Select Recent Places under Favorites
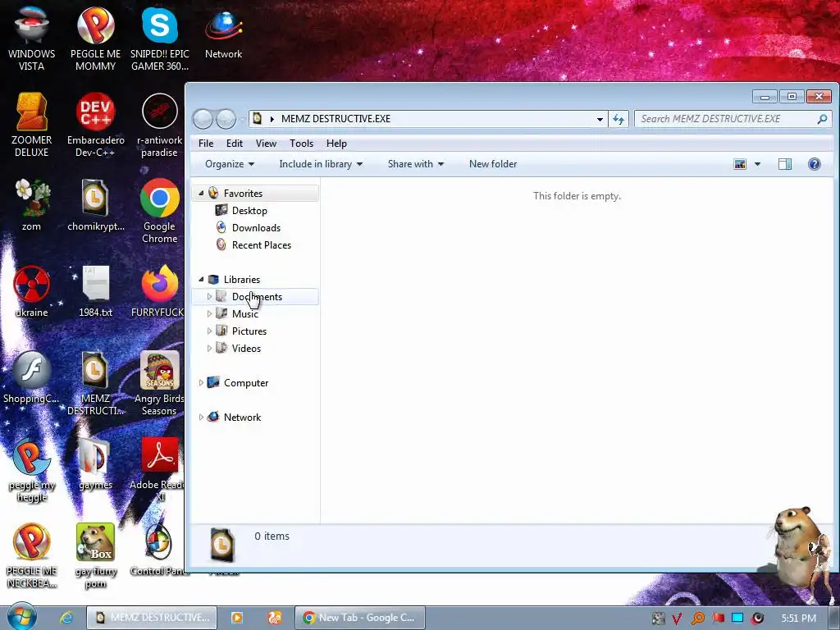Viewport: 840px width, 630px height. tap(262, 244)
